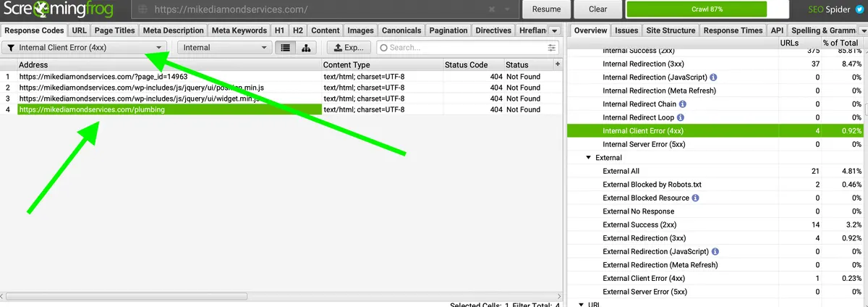Screen dimensions: 868x307
Task: Open the H1 tab
Action: [x=280, y=30]
